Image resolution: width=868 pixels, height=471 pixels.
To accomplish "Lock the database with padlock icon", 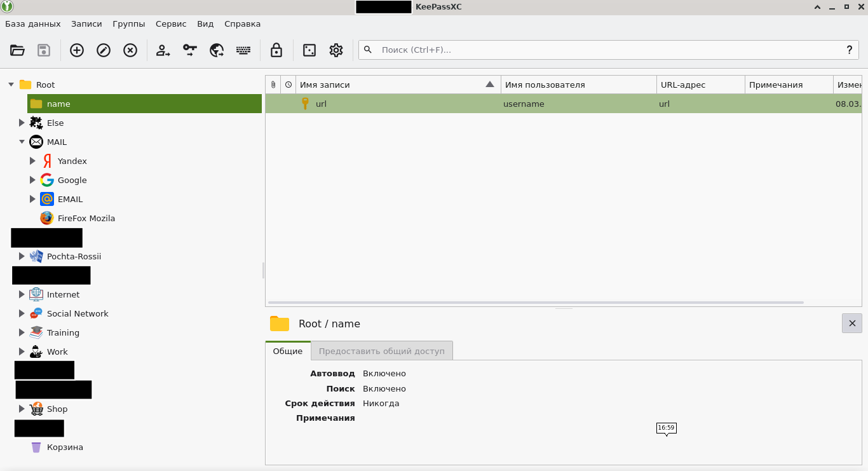I will coord(276,50).
